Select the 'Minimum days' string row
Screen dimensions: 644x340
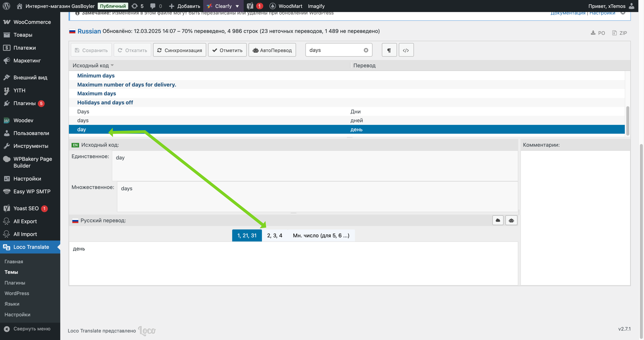pyautogui.click(x=347, y=75)
